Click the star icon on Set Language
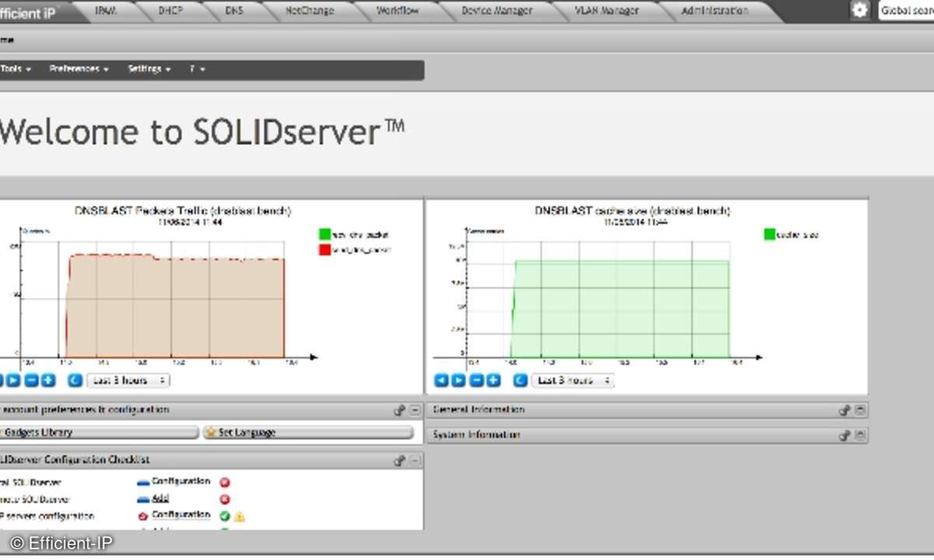This screenshot has height=560, width=934. tap(210, 432)
